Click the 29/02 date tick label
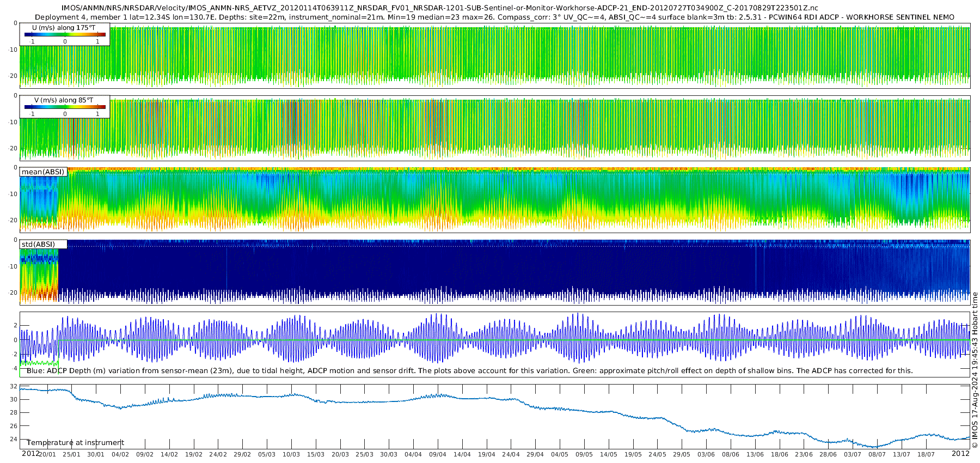 tap(242, 454)
